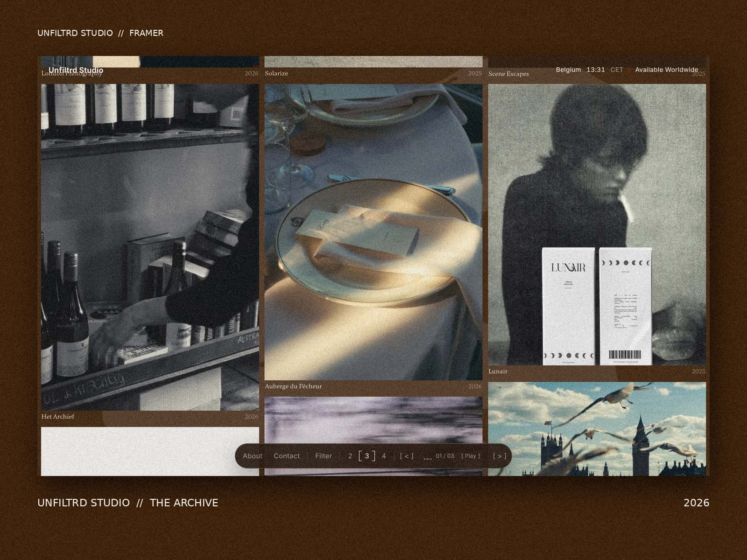Switch to grid column option 4
The image size is (747, 560).
pyautogui.click(x=384, y=456)
